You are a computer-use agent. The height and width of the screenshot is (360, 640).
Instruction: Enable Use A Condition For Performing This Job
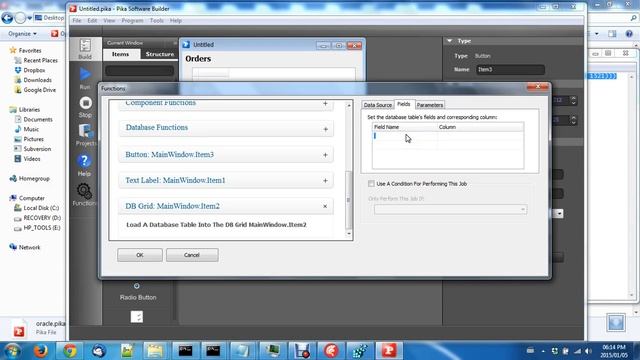pos(371,184)
